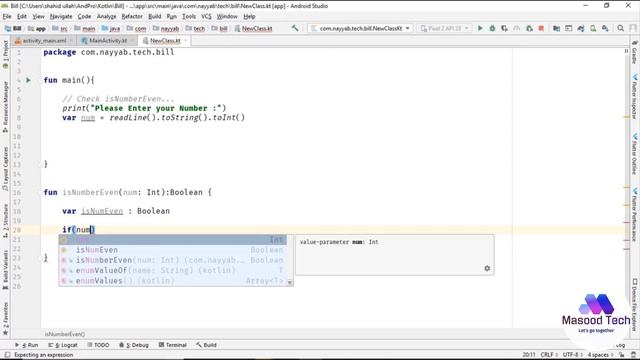Click NewClass.kt breadcrumb in navigation bar
Viewport: 640px width, 360px height.
(x=253, y=29)
